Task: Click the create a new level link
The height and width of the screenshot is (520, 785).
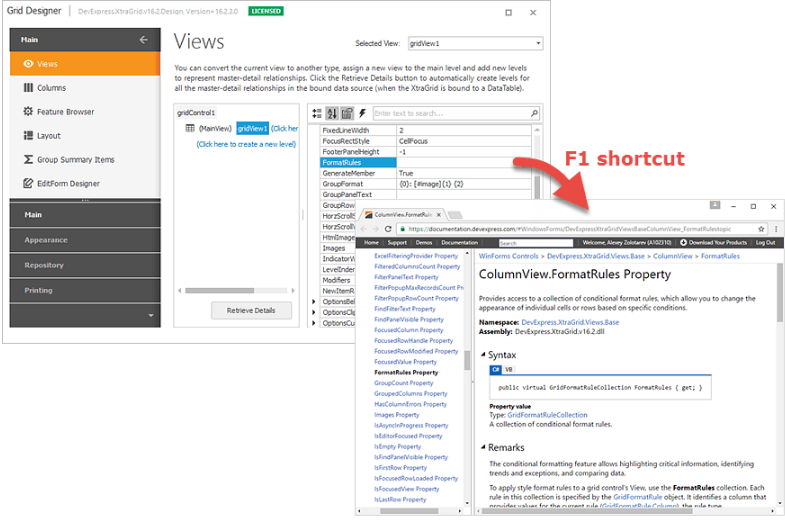Action: pos(246,144)
